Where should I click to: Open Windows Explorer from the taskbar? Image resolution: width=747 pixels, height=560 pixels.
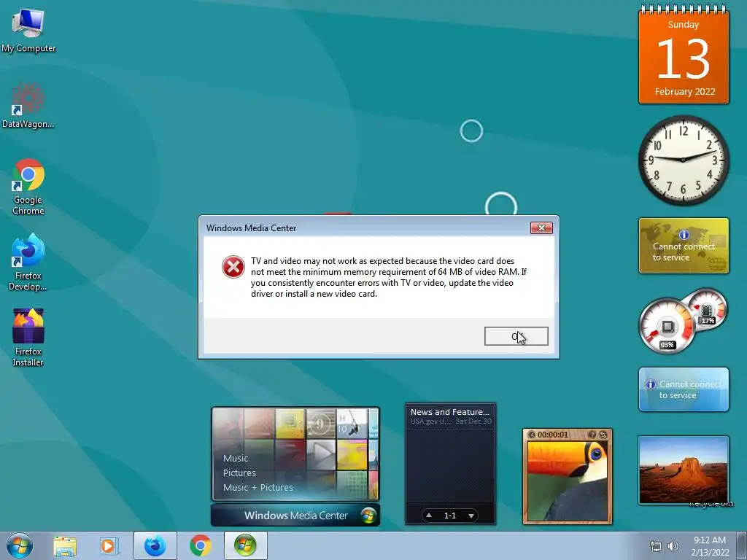64,545
